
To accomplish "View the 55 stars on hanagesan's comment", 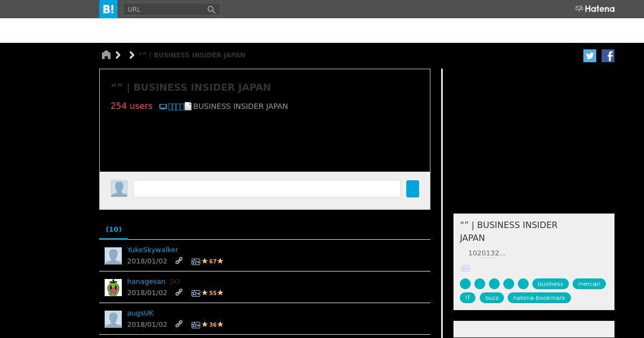I will click(x=213, y=293).
